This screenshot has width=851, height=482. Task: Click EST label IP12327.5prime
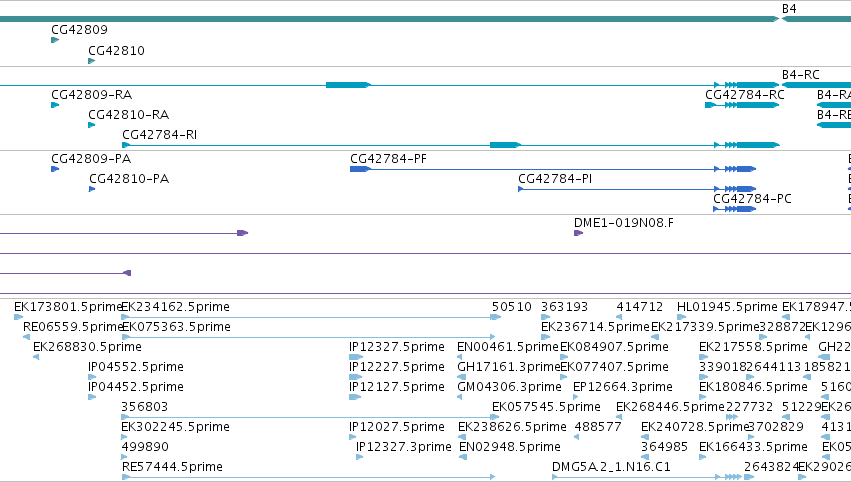pyautogui.click(x=397, y=347)
